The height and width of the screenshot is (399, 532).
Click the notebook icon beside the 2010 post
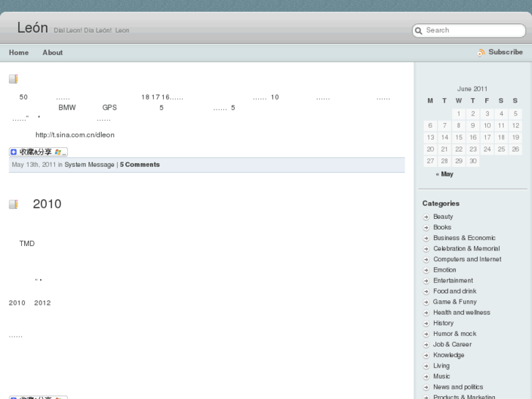pos(13,204)
